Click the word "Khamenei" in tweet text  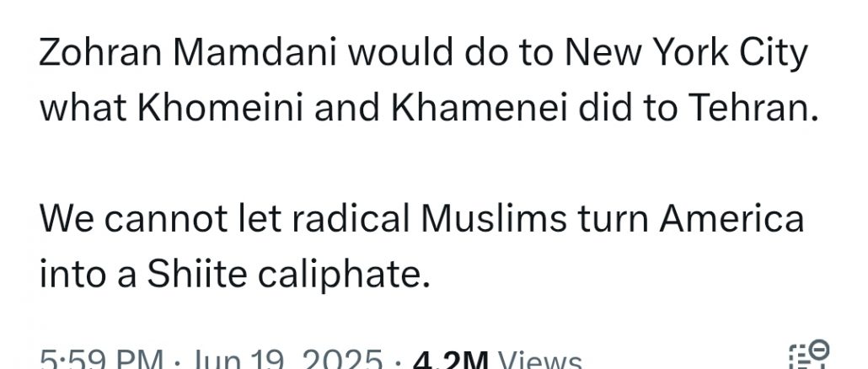[x=480, y=109]
